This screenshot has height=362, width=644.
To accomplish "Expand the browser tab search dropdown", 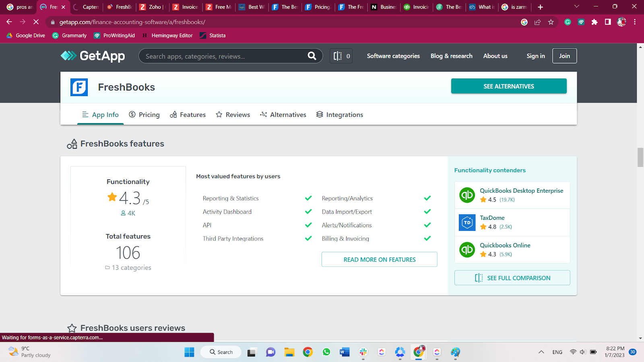I will [x=576, y=6].
